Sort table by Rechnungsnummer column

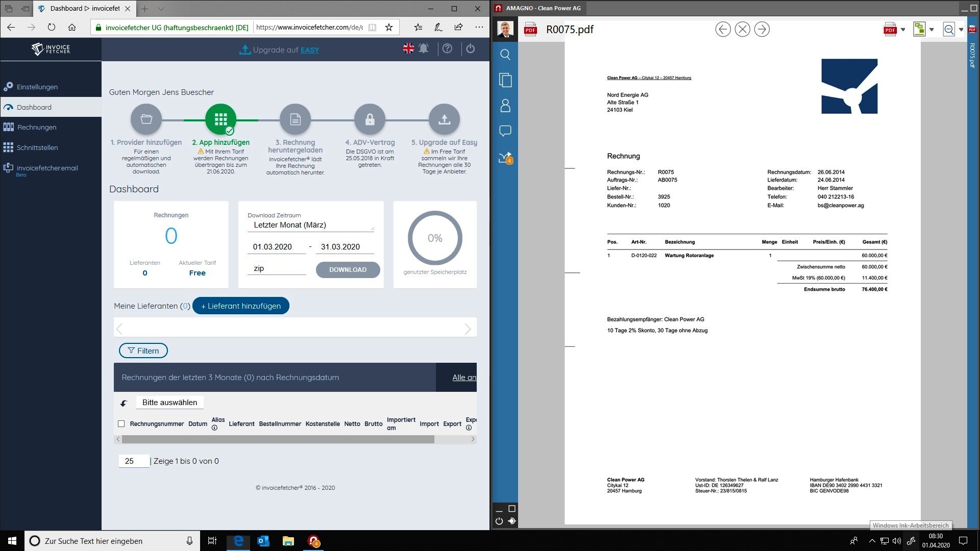click(157, 424)
